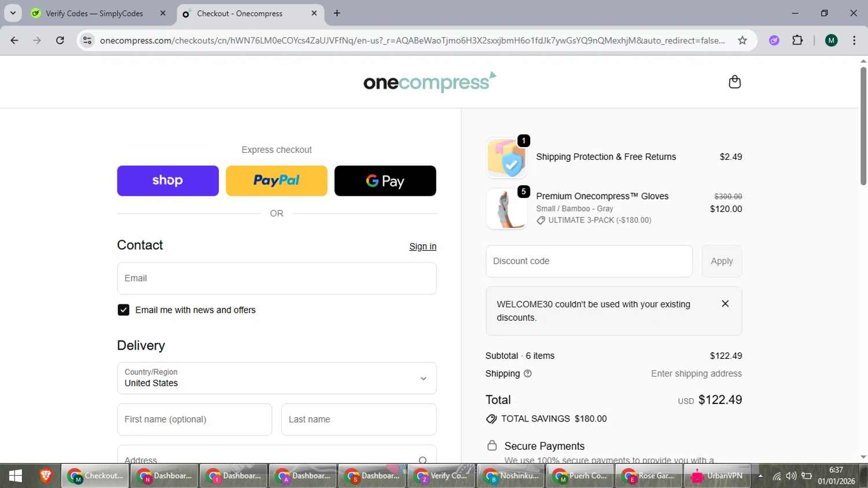Image resolution: width=868 pixels, height=488 pixels.
Task: Click the browser address bar URL
Action: [412, 41]
